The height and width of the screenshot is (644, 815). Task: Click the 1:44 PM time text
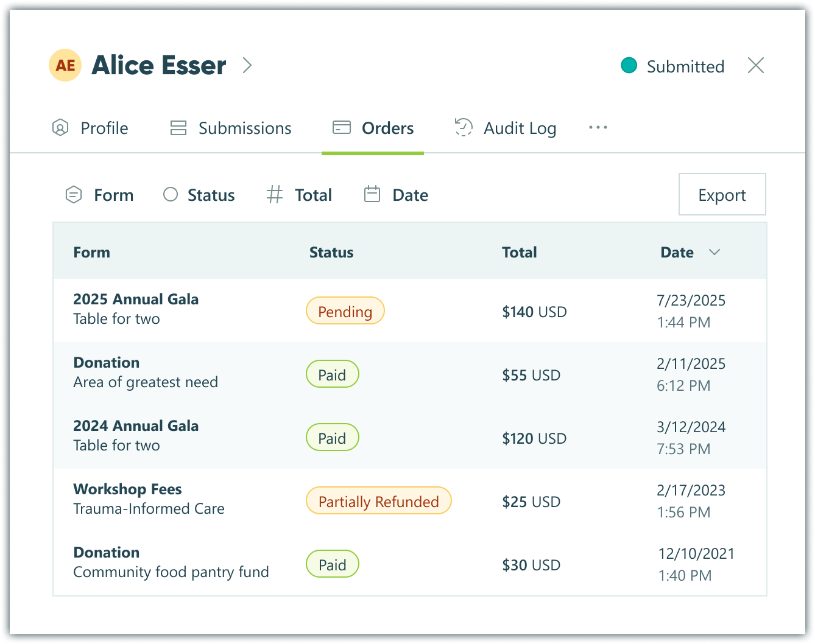(x=684, y=322)
